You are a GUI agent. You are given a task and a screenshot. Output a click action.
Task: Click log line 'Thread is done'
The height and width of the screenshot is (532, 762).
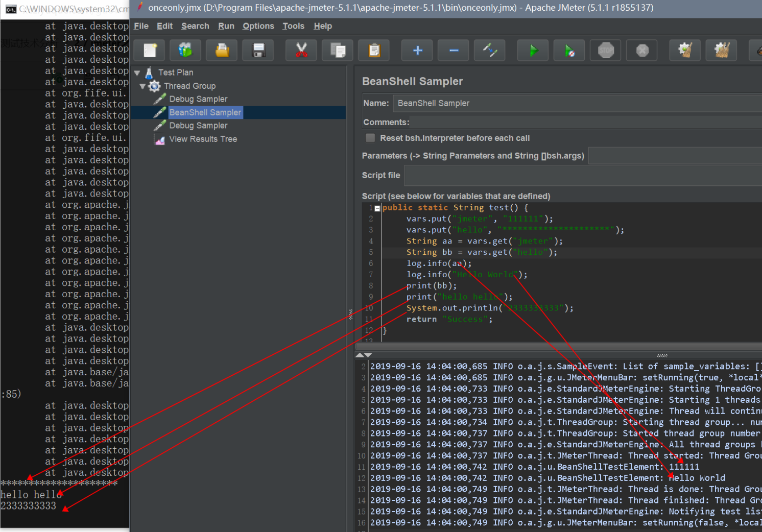(566, 489)
